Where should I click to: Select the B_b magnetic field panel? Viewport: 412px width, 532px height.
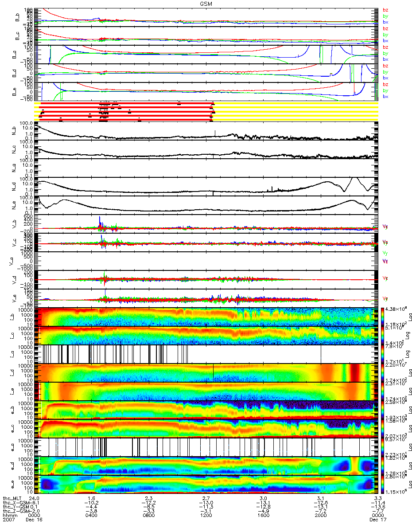coord(206,17)
